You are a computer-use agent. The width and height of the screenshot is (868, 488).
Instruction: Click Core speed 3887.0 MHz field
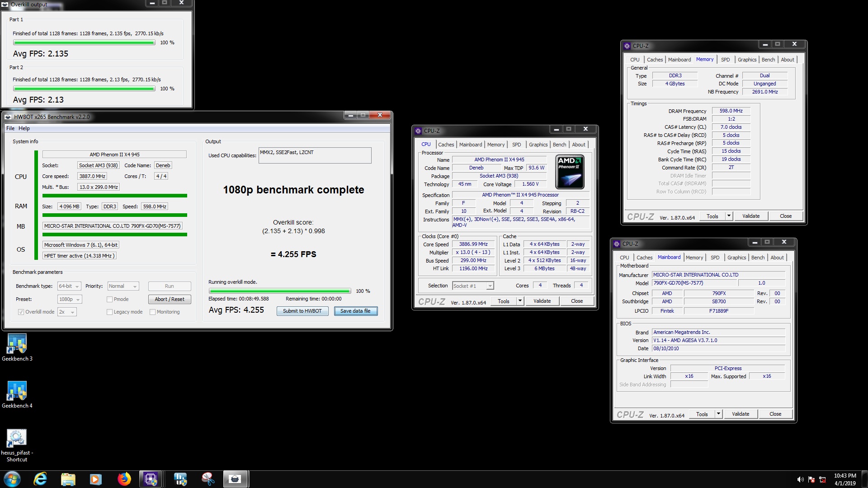point(92,176)
